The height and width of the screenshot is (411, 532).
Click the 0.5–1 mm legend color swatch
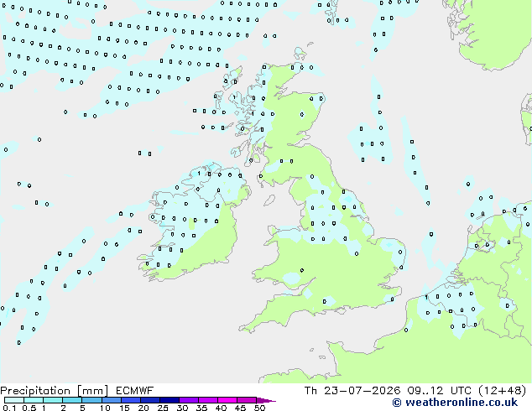click(x=34, y=400)
